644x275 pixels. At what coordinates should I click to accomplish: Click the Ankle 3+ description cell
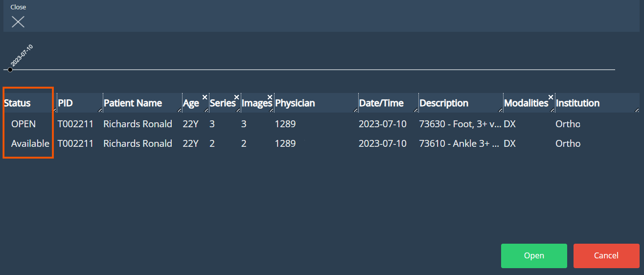[x=460, y=143]
